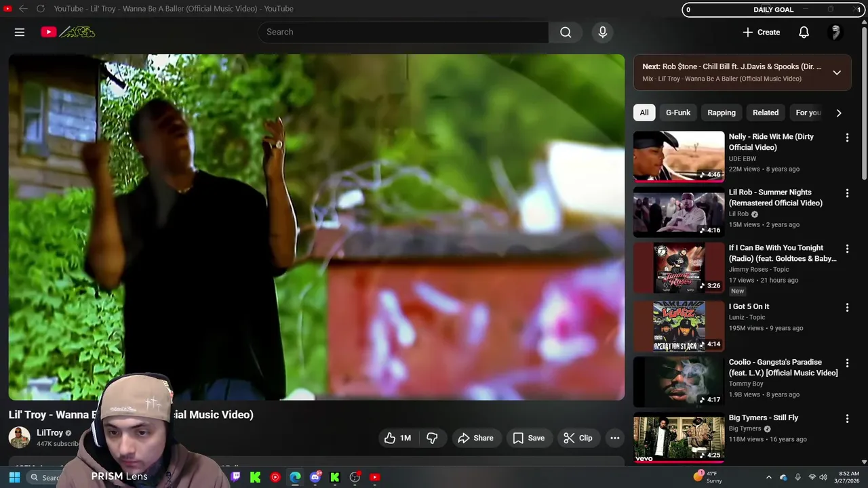Image resolution: width=868 pixels, height=488 pixels.
Task: Open Lil Rob Summer Nights thumbnail
Action: [679, 212]
